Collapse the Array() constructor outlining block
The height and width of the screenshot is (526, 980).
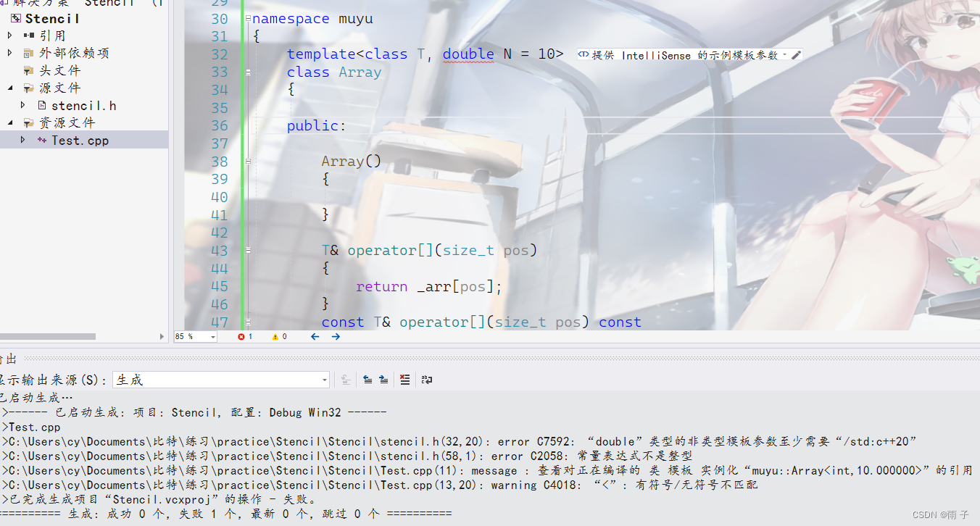tap(248, 162)
